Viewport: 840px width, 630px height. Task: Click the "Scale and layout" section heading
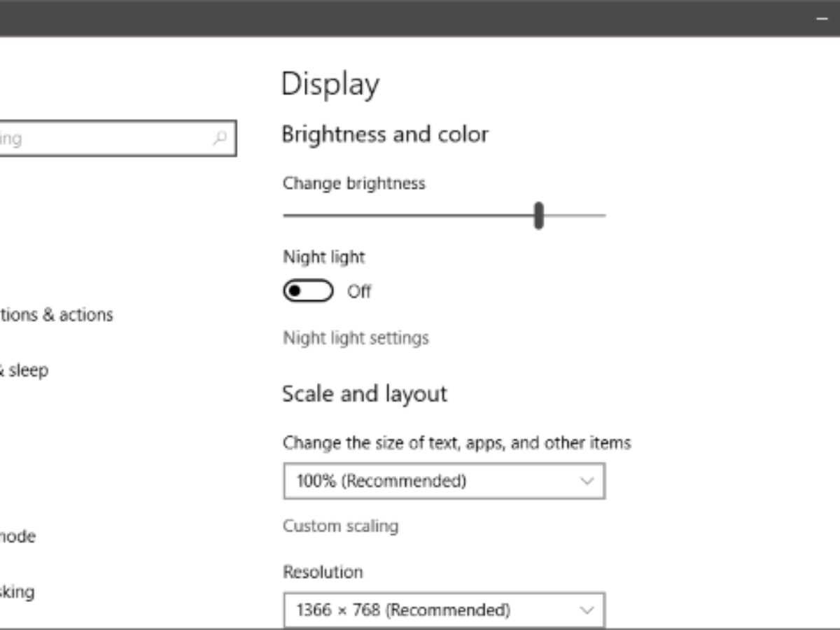364,394
